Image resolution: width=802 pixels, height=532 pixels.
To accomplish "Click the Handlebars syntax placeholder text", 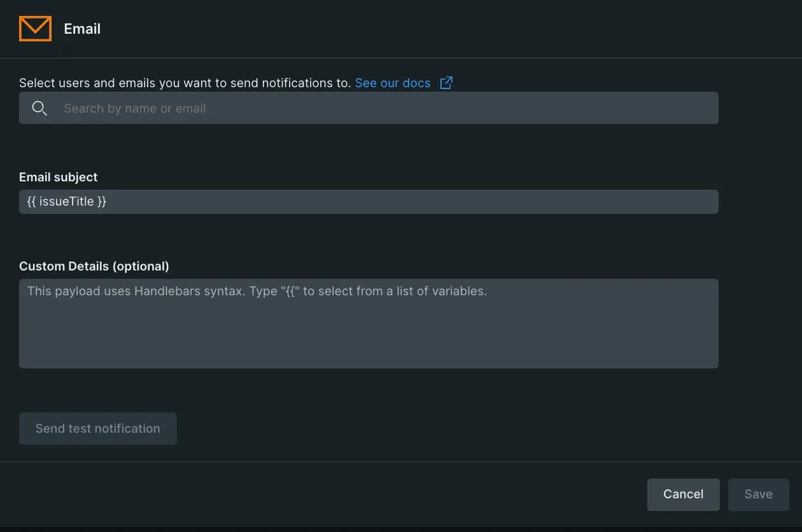I will tap(257, 291).
